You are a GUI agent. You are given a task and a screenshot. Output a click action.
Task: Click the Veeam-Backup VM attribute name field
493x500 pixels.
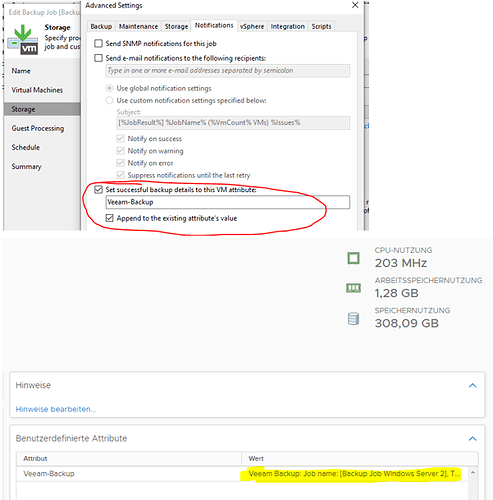(x=228, y=202)
